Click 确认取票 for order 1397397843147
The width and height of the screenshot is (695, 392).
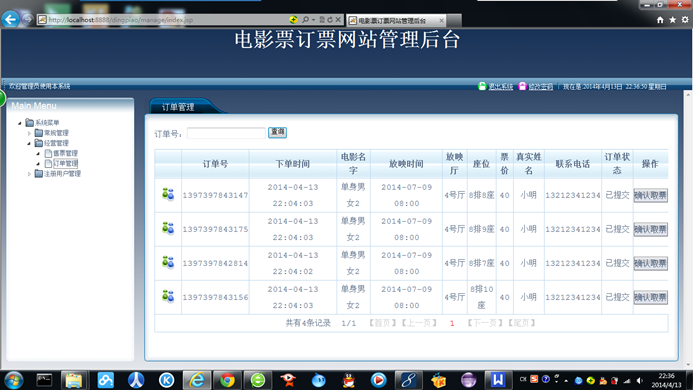click(x=650, y=195)
